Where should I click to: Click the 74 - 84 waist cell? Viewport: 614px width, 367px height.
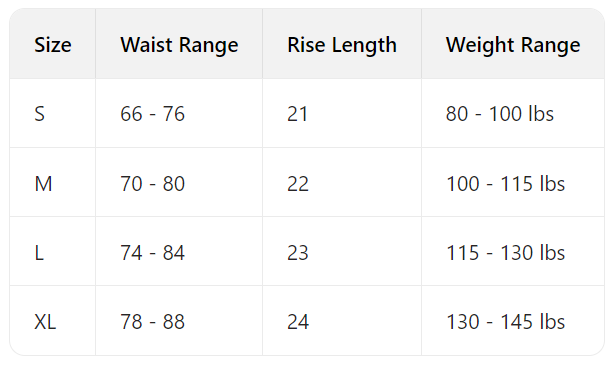179,251
